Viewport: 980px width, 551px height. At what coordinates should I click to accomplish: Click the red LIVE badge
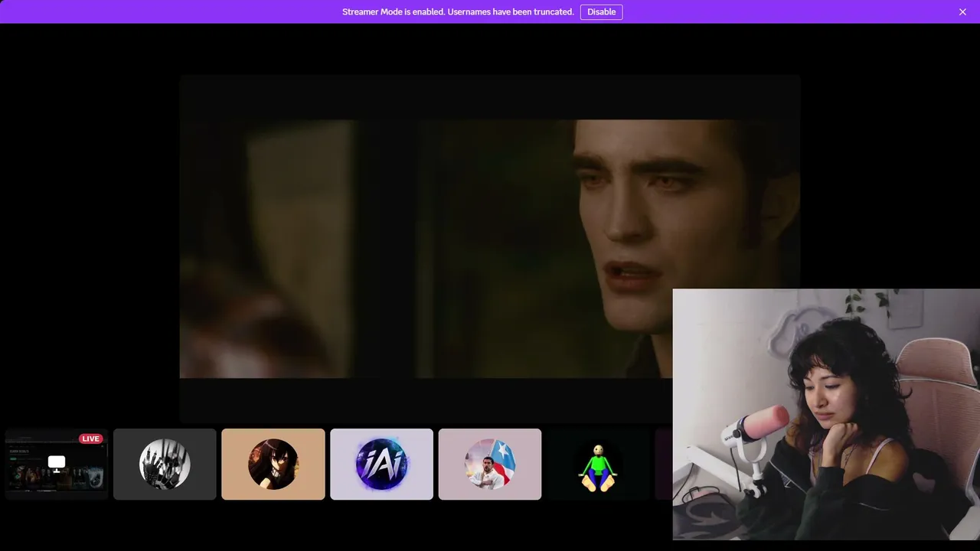pyautogui.click(x=90, y=439)
